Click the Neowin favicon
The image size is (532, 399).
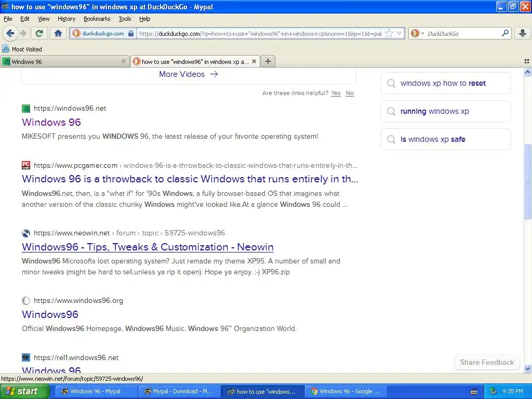26,233
